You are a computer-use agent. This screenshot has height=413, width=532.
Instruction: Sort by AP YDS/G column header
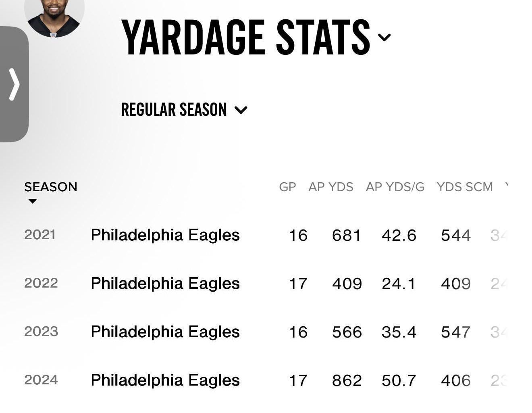pyautogui.click(x=395, y=187)
